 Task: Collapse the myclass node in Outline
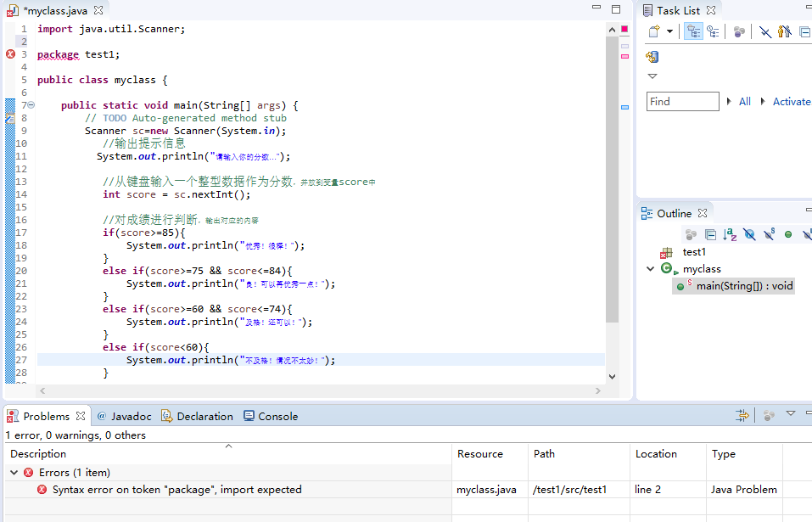(651, 269)
